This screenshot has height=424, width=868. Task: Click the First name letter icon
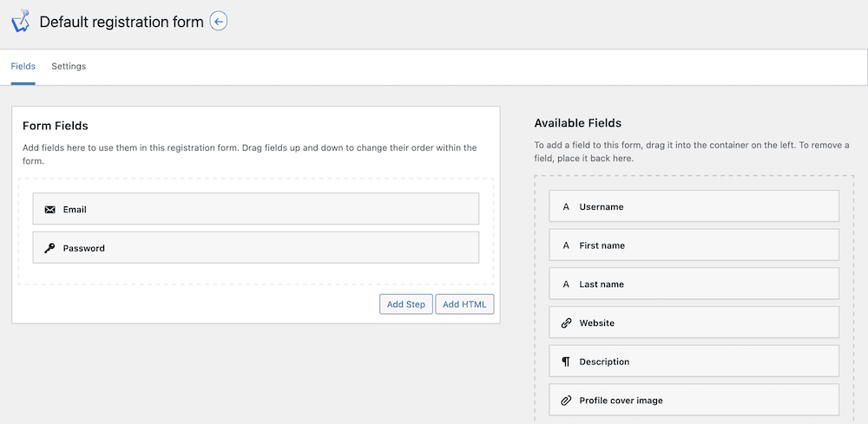[x=566, y=245]
